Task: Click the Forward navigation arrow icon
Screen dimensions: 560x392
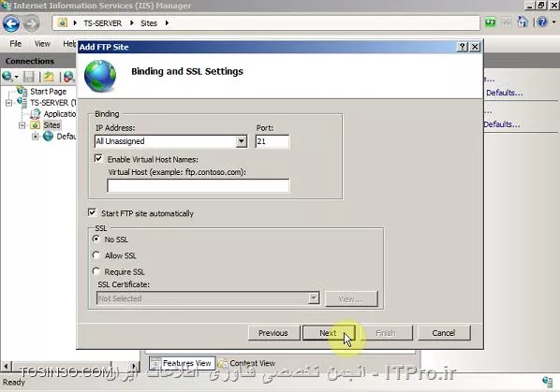Action: click(32, 24)
